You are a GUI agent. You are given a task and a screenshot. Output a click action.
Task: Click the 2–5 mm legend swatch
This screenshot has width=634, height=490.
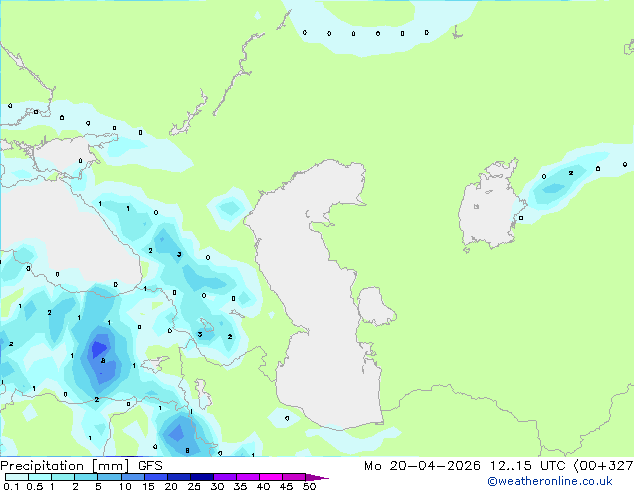(86, 477)
